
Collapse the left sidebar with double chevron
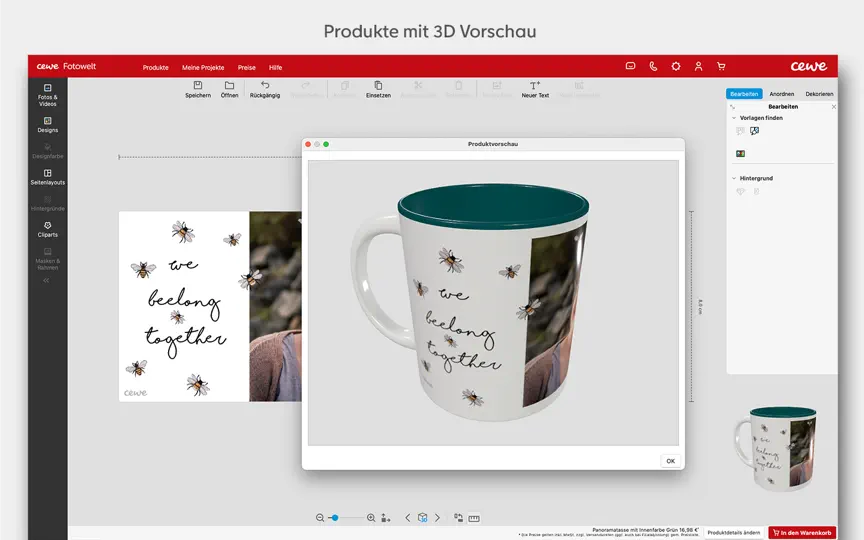46,280
